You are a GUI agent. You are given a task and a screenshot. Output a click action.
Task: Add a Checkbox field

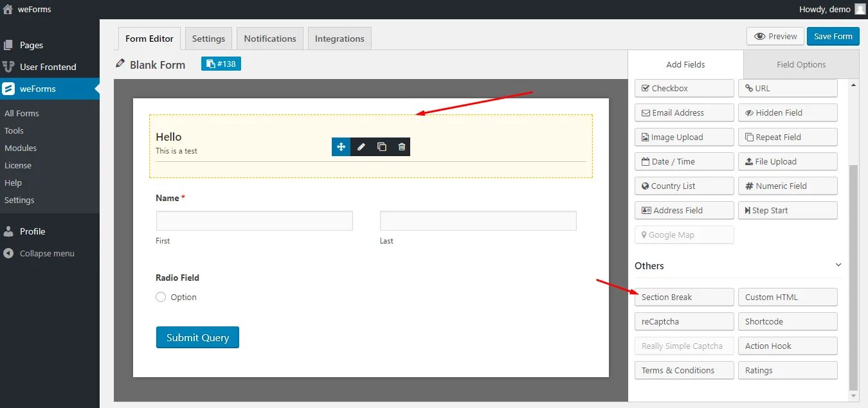[684, 88]
